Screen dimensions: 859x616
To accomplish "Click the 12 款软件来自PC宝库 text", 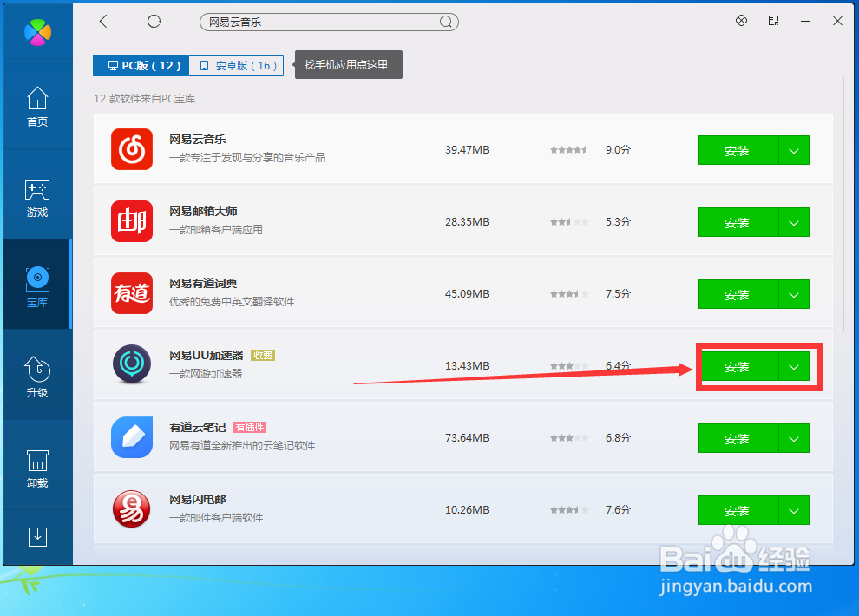I will click(x=145, y=99).
